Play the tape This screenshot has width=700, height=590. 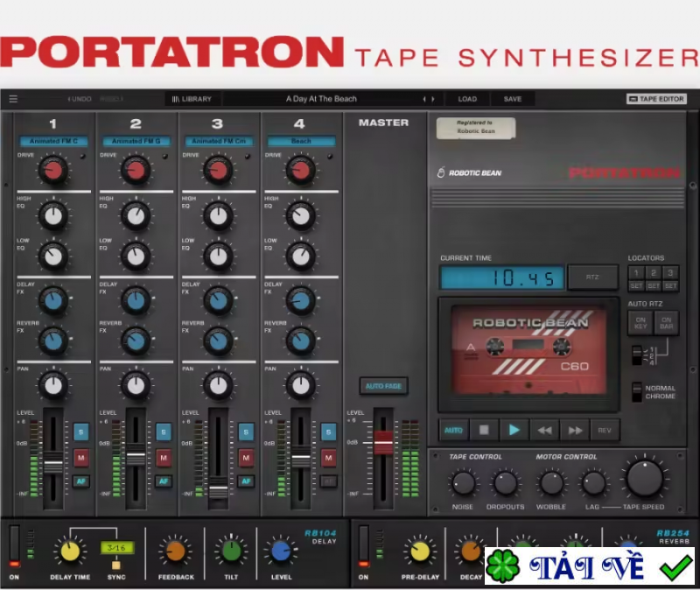coord(514,430)
